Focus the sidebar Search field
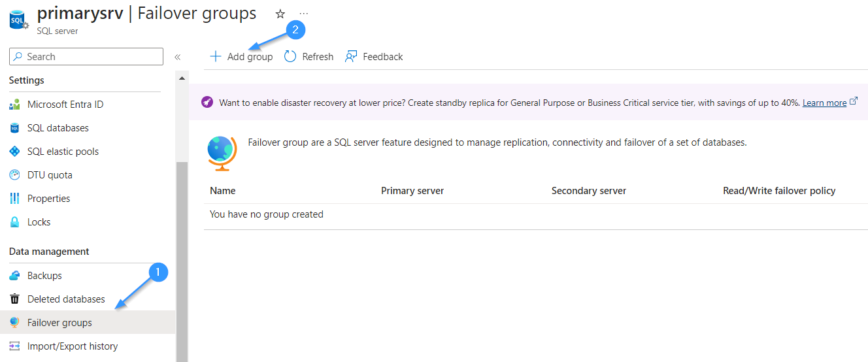The width and height of the screenshot is (868, 362). 86,57
